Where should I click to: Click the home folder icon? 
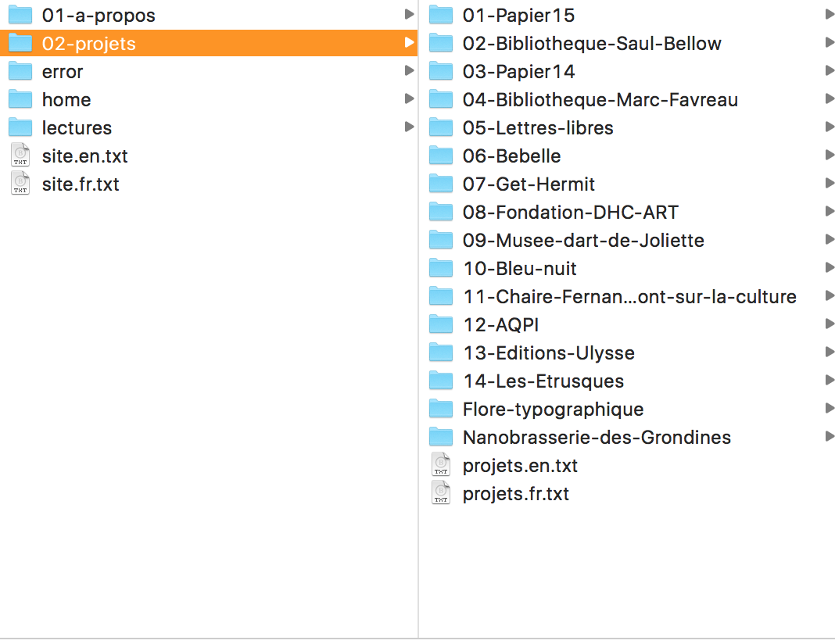[20, 99]
